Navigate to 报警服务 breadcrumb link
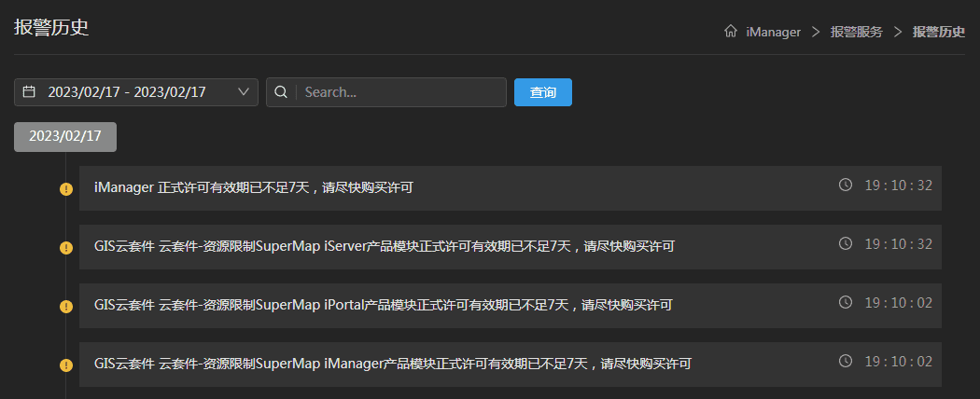 (856, 32)
